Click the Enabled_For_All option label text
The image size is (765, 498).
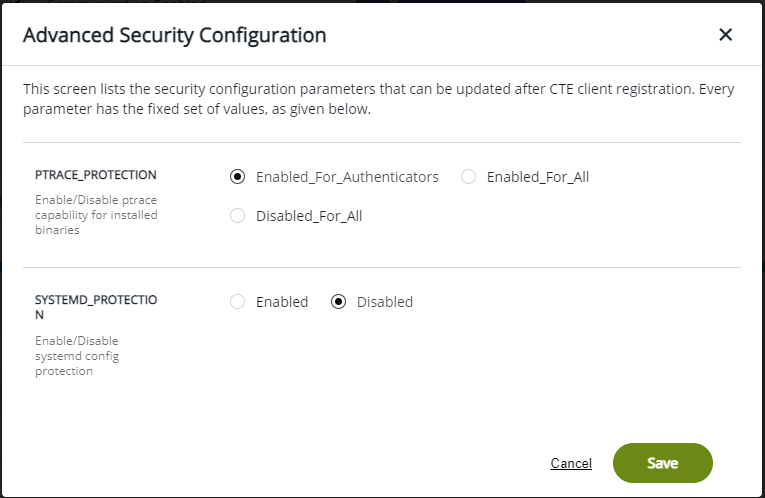(537, 177)
